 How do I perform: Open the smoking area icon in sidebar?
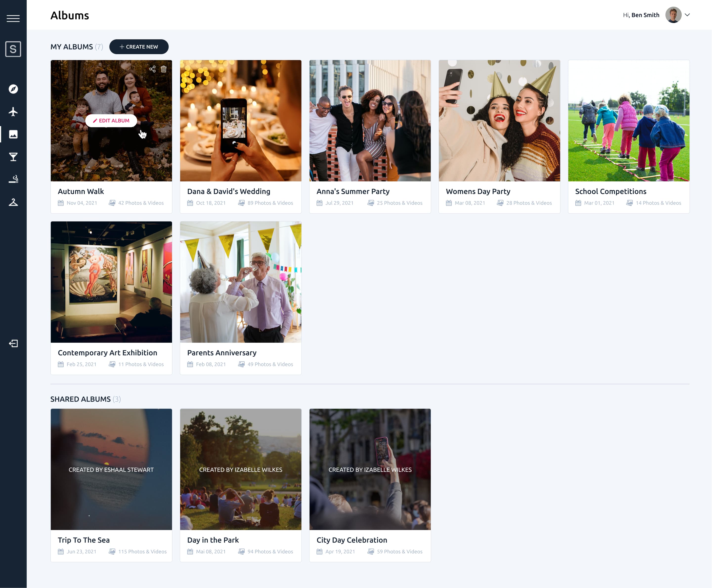(13, 179)
